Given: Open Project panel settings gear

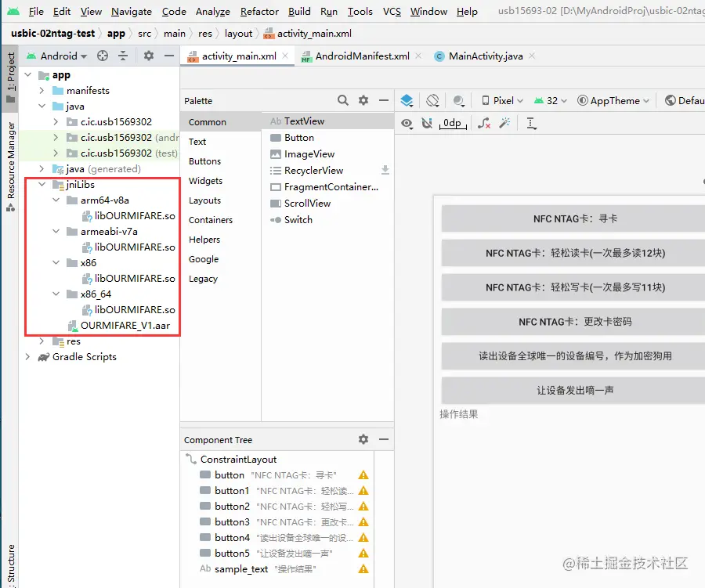Looking at the screenshot, I should pos(149,56).
